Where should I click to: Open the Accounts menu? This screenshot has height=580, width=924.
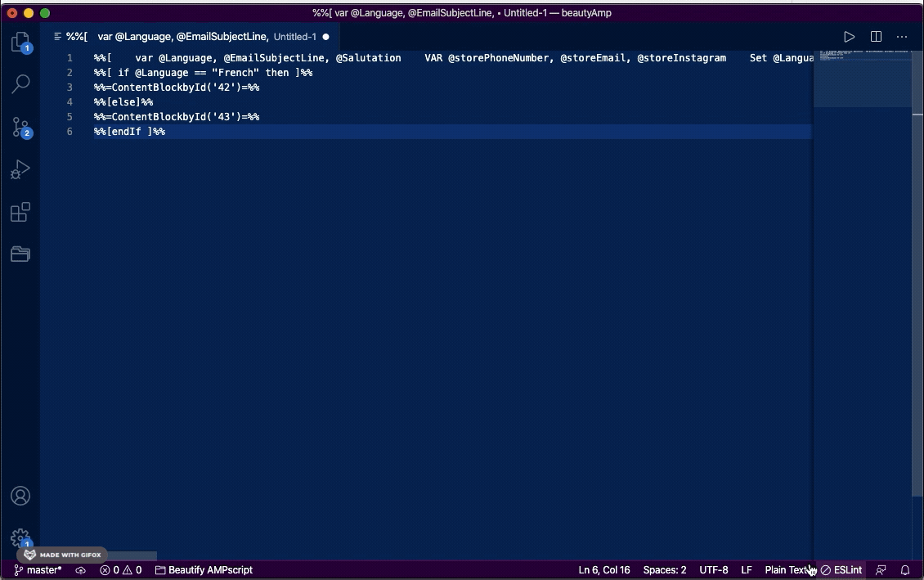coord(20,496)
